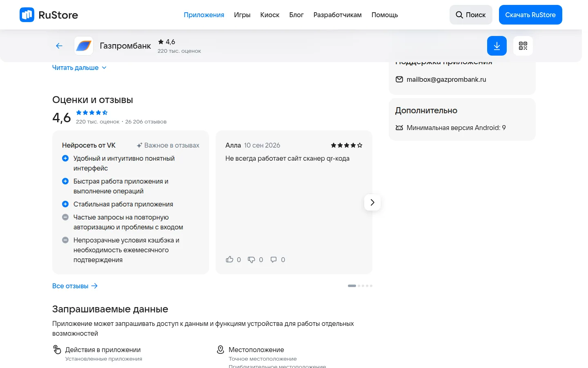Viewport: 588px width, 368px height.
Task: Click the star rating of Алла's review
Action: pos(347,145)
